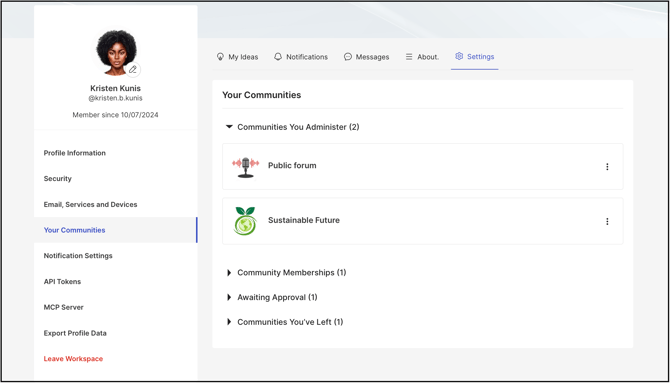Viewport: 670px width, 383px height.
Task: Open kebab menu for Sustainable Future
Action: 607,221
